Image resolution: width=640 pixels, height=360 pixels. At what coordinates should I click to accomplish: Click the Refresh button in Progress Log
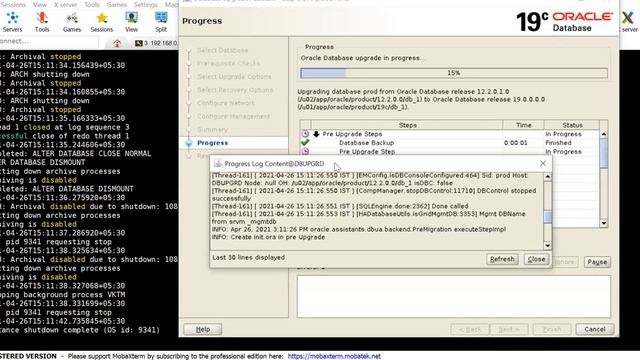tap(502, 259)
